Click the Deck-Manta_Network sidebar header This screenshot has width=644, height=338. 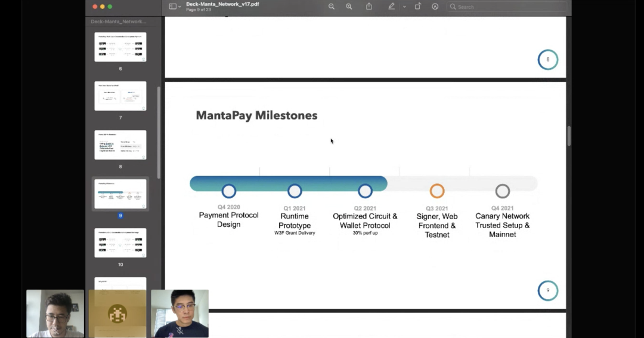point(118,21)
